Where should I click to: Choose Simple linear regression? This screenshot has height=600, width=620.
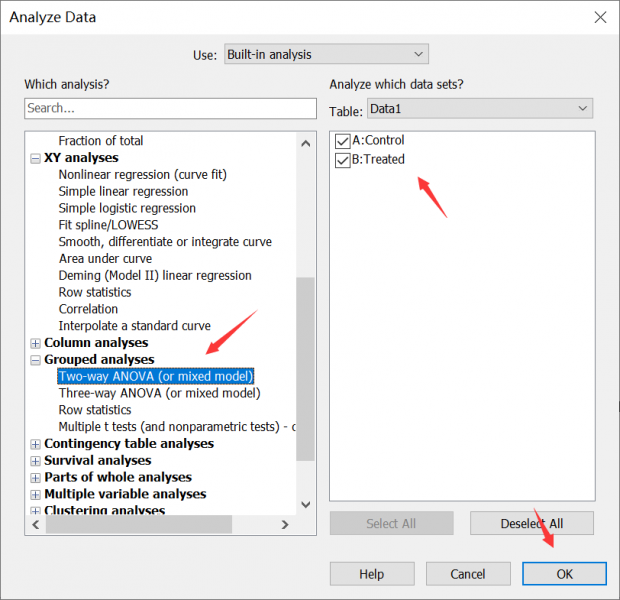(x=123, y=191)
